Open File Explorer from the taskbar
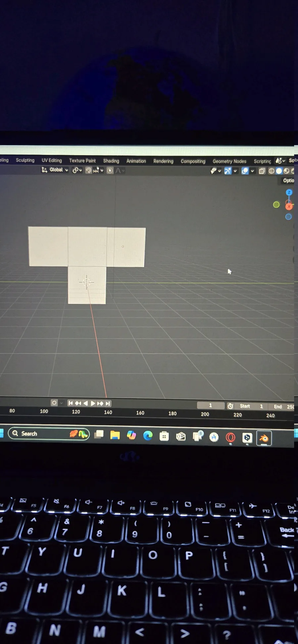The image size is (298, 644). point(115,435)
